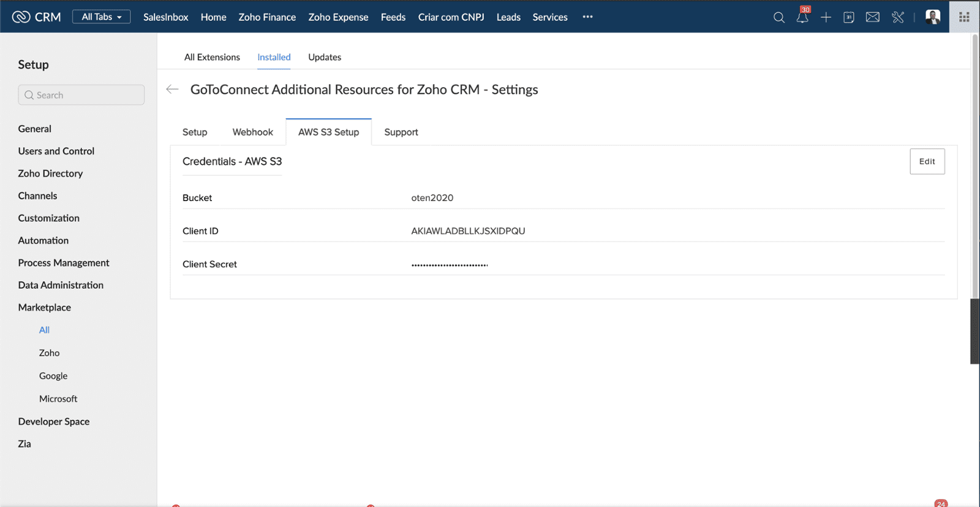The width and height of the screenshot is (980, 507).
Task: Open the mail envelope icon
Action: 873,17
